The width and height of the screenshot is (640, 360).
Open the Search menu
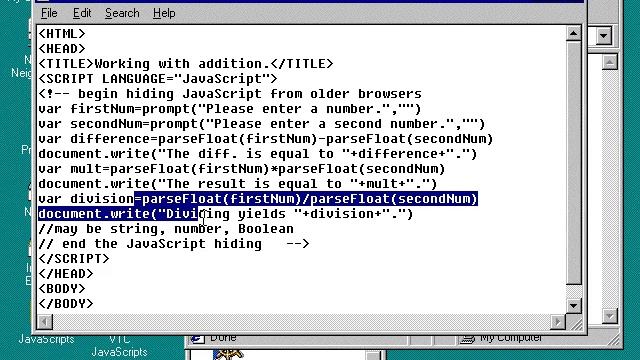pos(122,13)
